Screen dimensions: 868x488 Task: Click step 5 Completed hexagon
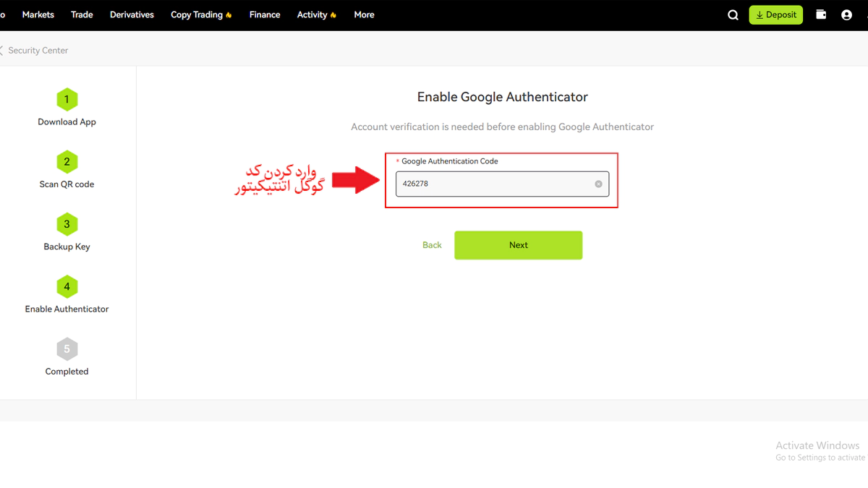pyautogui.click(x=67, y=349)
